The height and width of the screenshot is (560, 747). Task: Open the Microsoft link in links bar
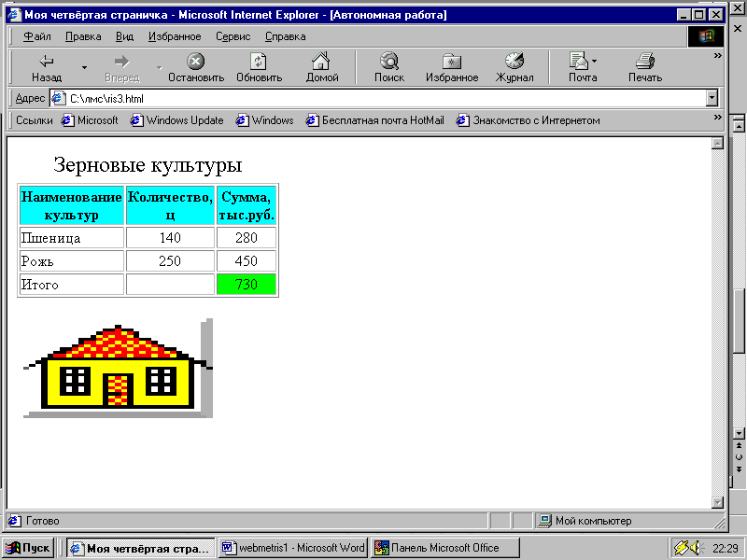coord(90,120)
